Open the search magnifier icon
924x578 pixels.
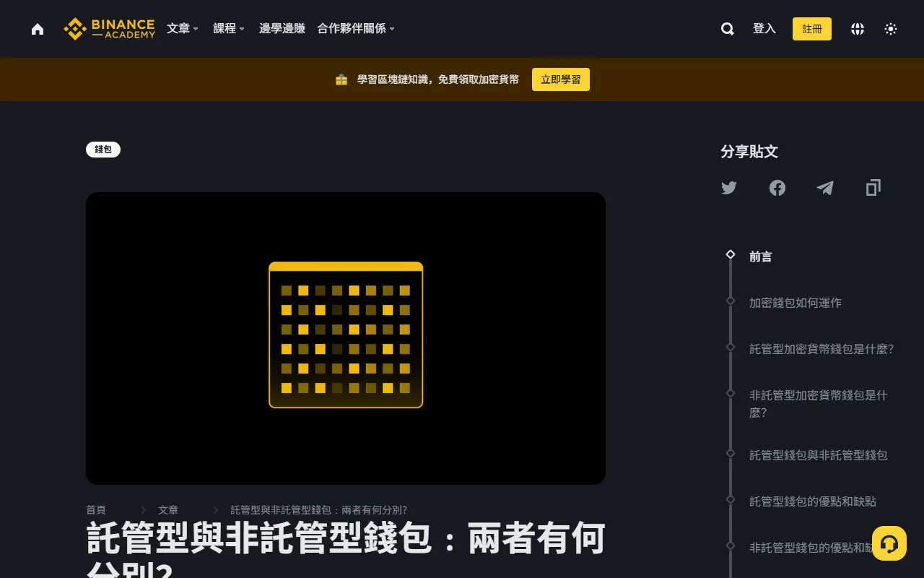(728, 29)
